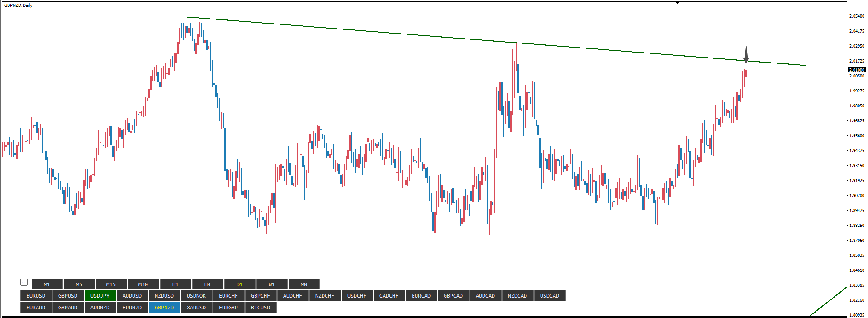
Task: Select the M30 timeframe button
Action: [x=143, y=284]
